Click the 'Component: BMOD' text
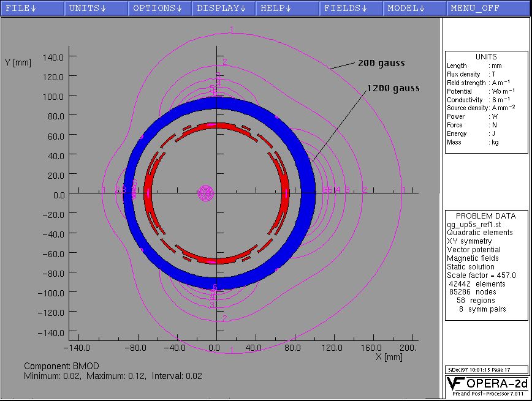Screen dimensions: 532x401 61,366
